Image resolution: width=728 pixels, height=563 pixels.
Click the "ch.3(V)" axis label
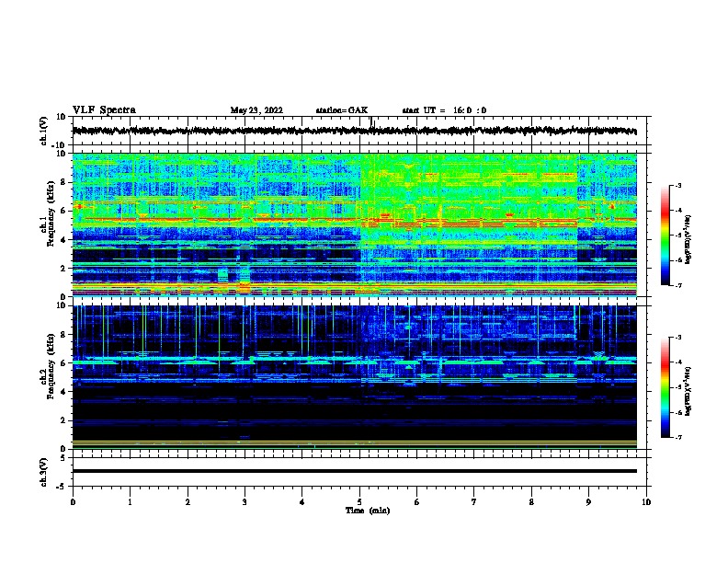tap(44, 472)
